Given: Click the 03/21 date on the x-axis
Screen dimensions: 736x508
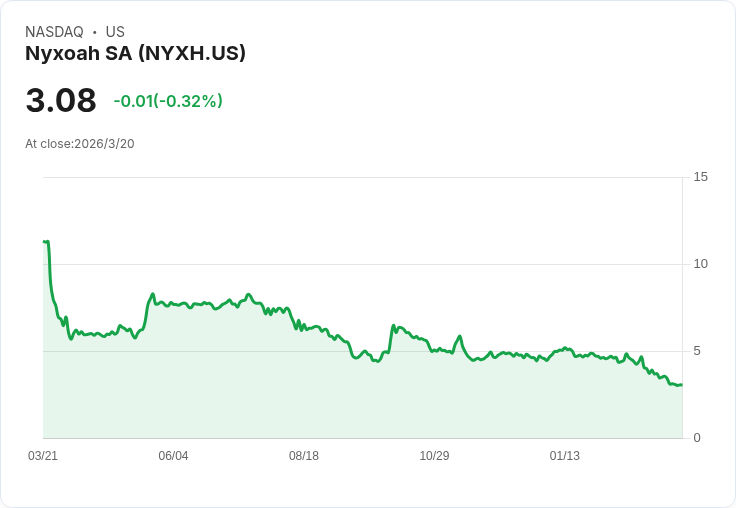Looking at the screenshot, I should (43, 456).
